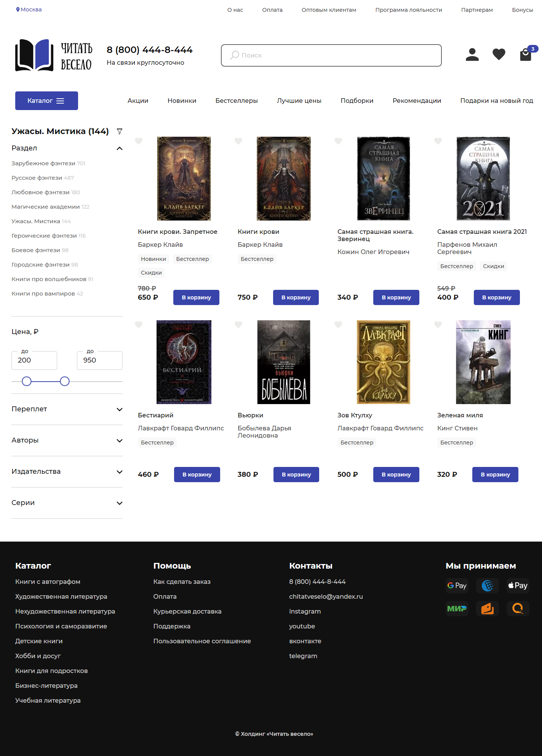Select the QIWI payment icon
This screenshot has height=756, width=542.
pos(518,609)
